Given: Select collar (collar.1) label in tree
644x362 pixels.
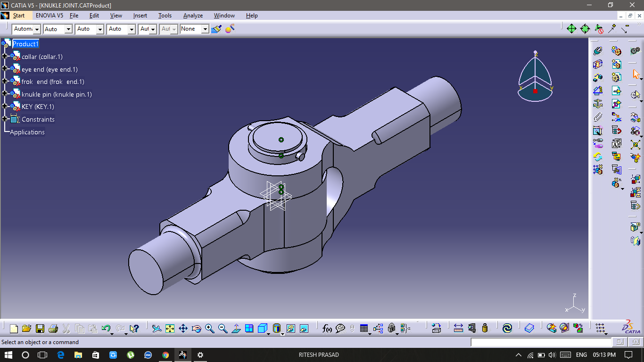Looking at the screenshot, I should (42, 57).
